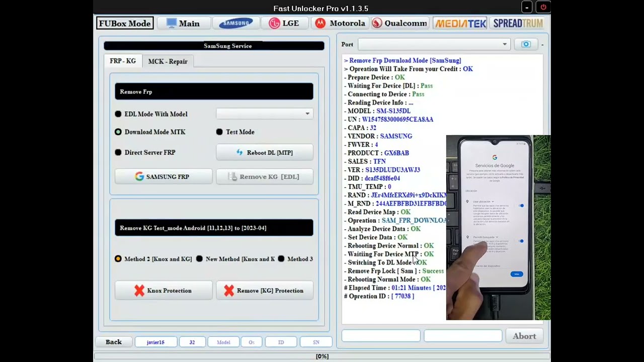The height and width of the screenshot is (362, 644).
Task: Open the Main tab with monitor icon
Action: point(183,23)
